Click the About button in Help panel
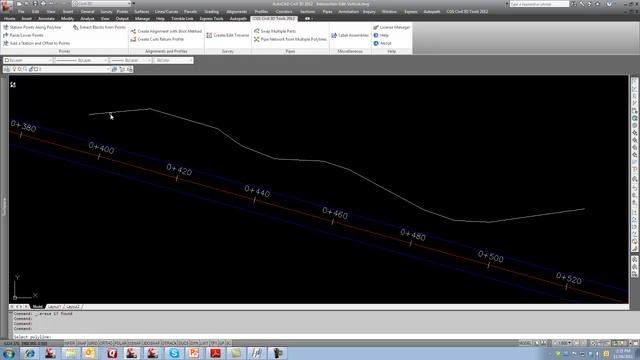Viewport: 640px width, 360px height. [382, 43]
